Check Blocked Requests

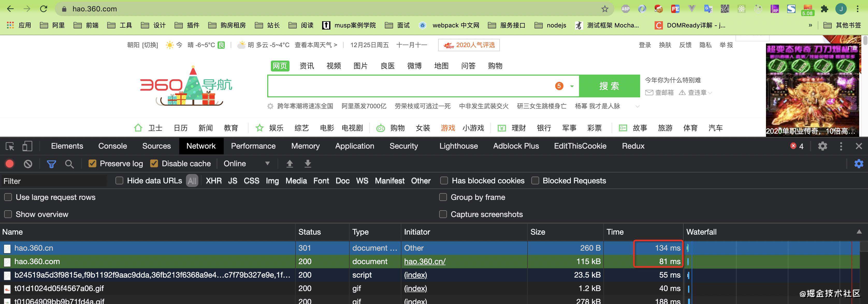(535, 181)
